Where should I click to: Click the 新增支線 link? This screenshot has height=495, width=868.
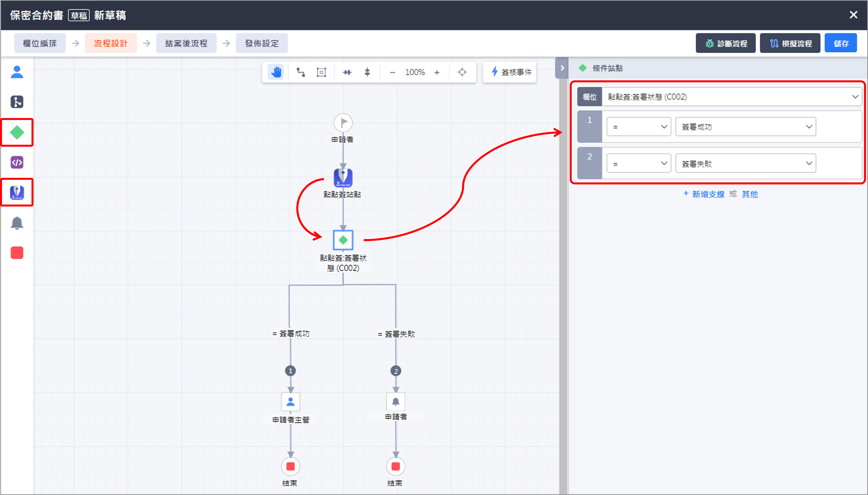[704, 194]
